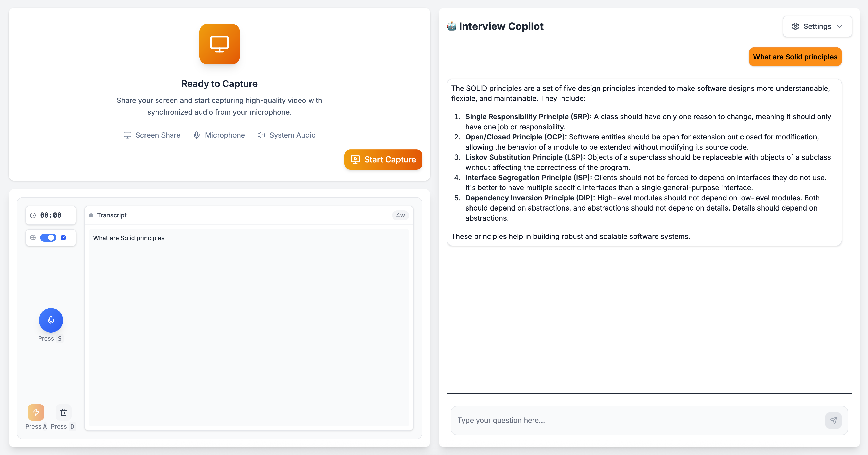Image resolution: width=868 pixels, height=455 pixels.
Task: Click 'Open/Closed Principle (OCP):' text
Action: [516, 137]
